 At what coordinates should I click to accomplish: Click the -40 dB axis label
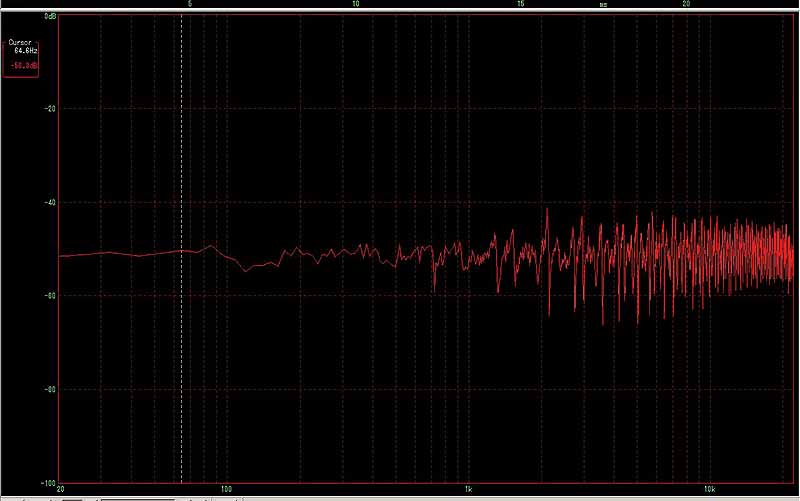click(x=48, y=202)
